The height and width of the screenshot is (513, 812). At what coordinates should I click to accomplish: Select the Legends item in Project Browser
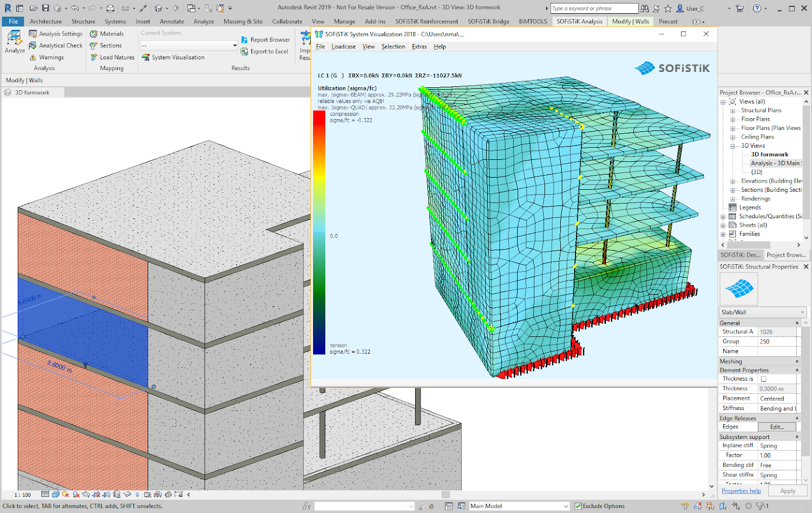(750, 208)
